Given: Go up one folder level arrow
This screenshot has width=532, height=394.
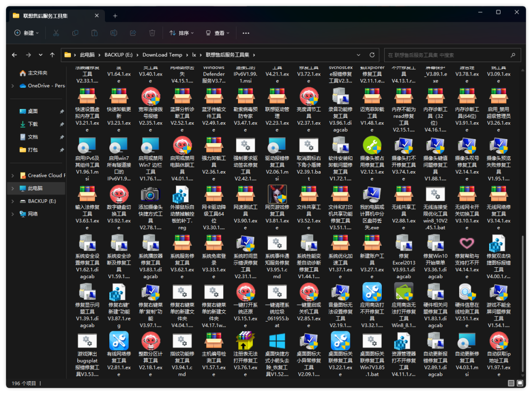Looking at the screenshot, I should tap(52, 55).
